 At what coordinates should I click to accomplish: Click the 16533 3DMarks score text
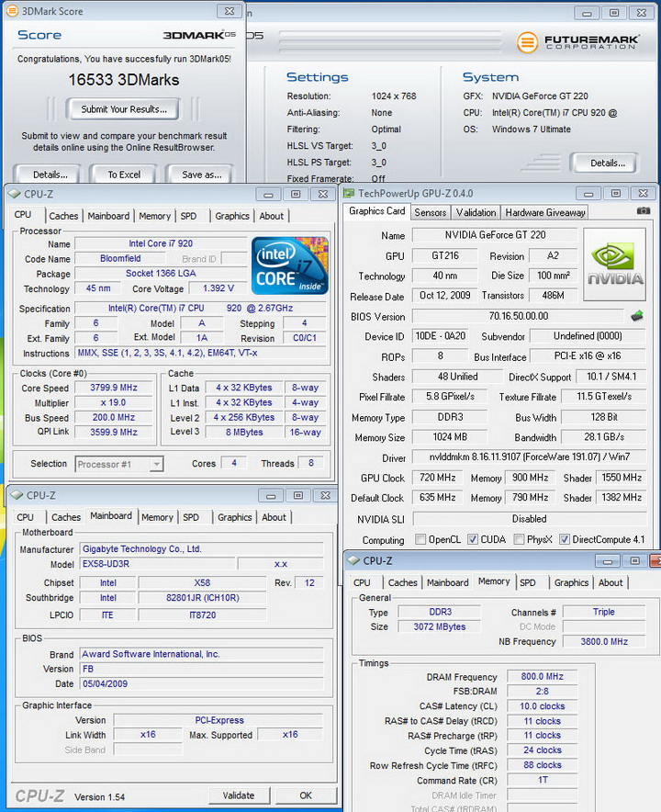click(x=124, y=80)
